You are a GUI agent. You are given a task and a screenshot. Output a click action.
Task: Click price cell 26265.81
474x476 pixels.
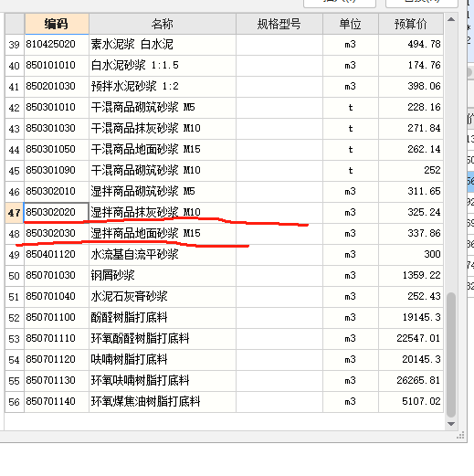tap(411, 381)
